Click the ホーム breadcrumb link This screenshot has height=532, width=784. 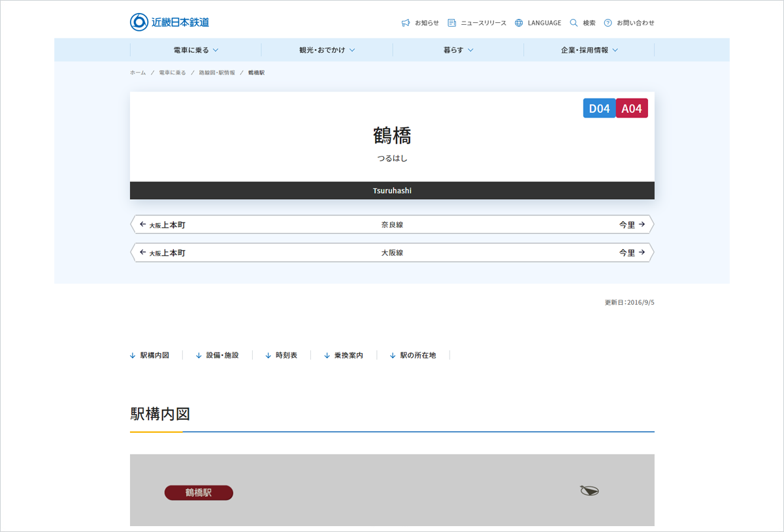click(x=138, y=72)
